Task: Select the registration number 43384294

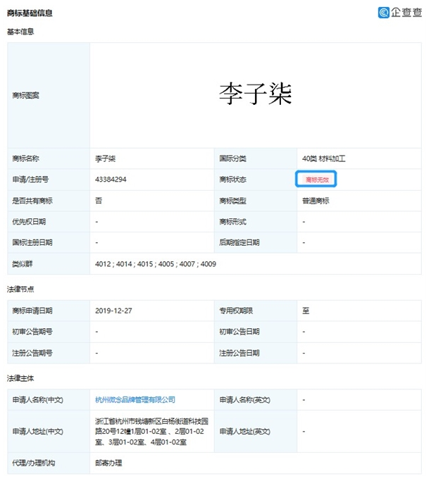Action: (x=111, y=180)
